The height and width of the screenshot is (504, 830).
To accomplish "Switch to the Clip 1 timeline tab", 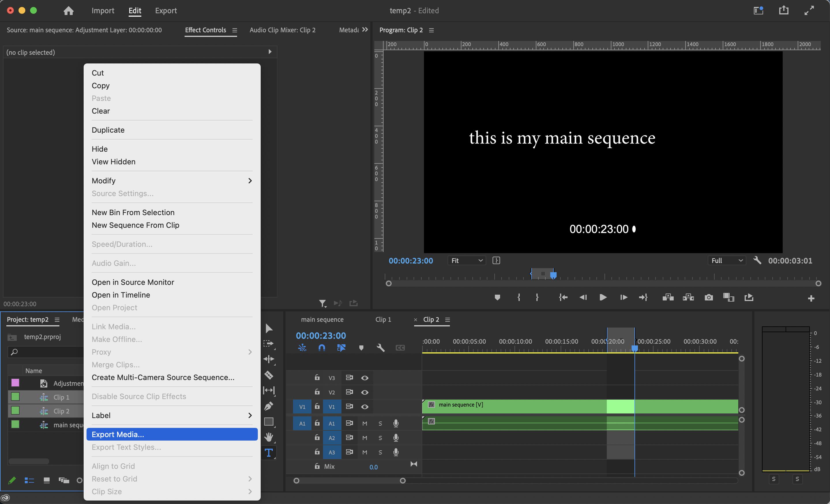I will [x=383, y=319].
